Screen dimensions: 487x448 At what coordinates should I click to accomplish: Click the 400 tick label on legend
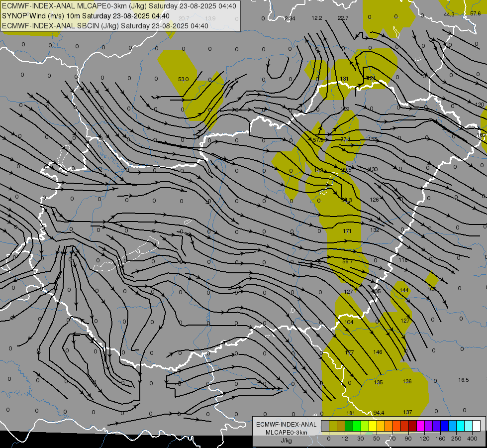[472, 439]
